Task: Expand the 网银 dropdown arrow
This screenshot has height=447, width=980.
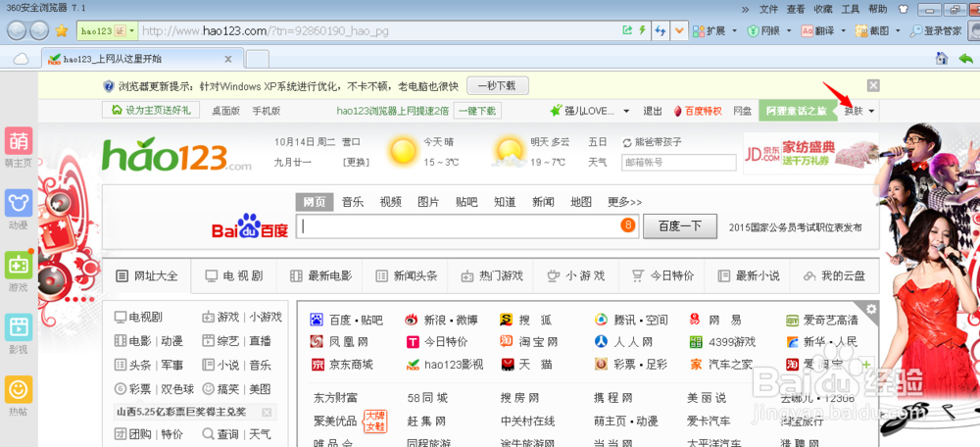Action: [x=789, y=30]
